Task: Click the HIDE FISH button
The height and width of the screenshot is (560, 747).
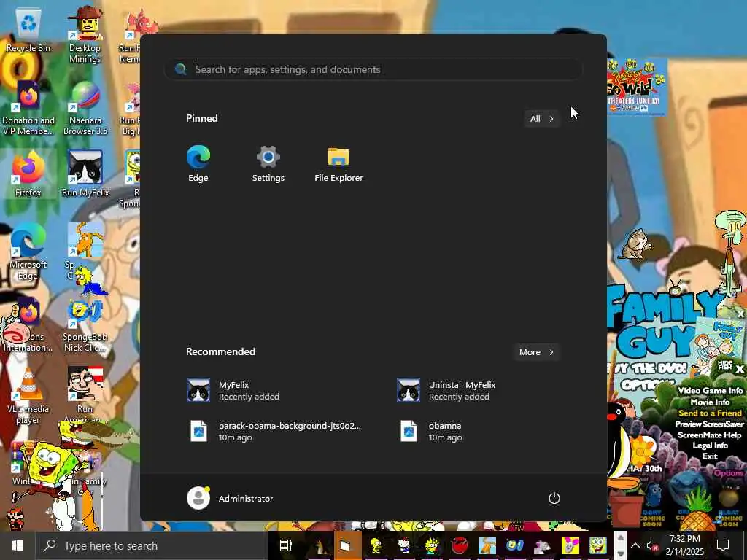Action: coord(724,366)
